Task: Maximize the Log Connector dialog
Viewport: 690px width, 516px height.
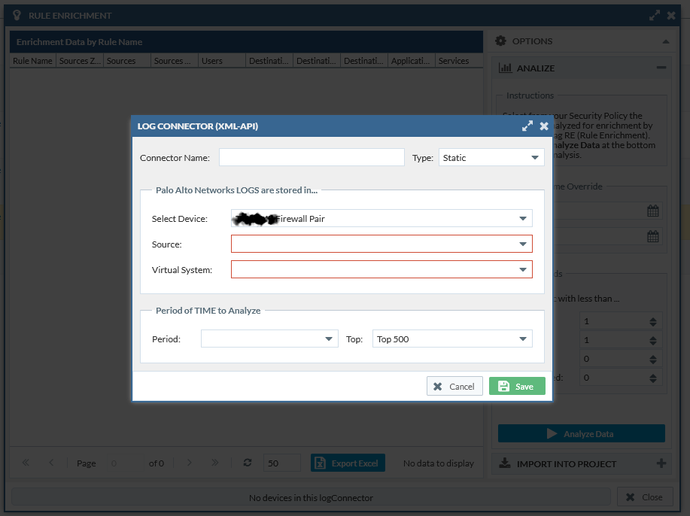Action: click(x=527, y=126)
